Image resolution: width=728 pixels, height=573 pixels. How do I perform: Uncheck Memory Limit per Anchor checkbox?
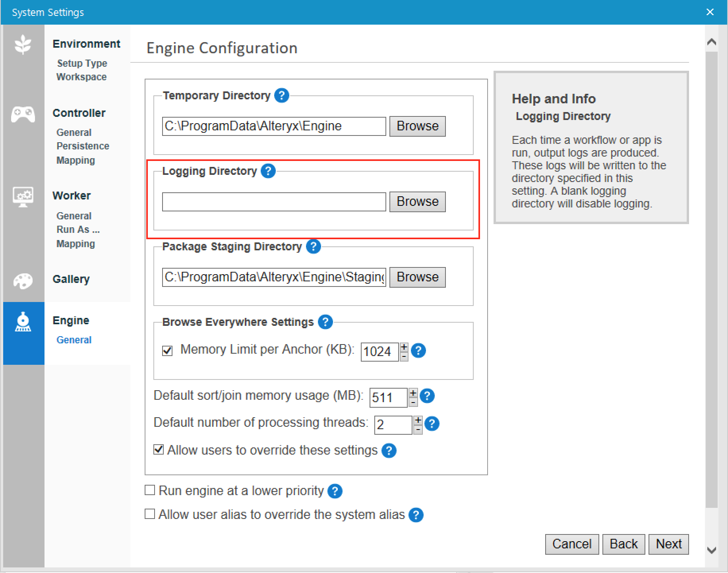[x=167, y=350]
